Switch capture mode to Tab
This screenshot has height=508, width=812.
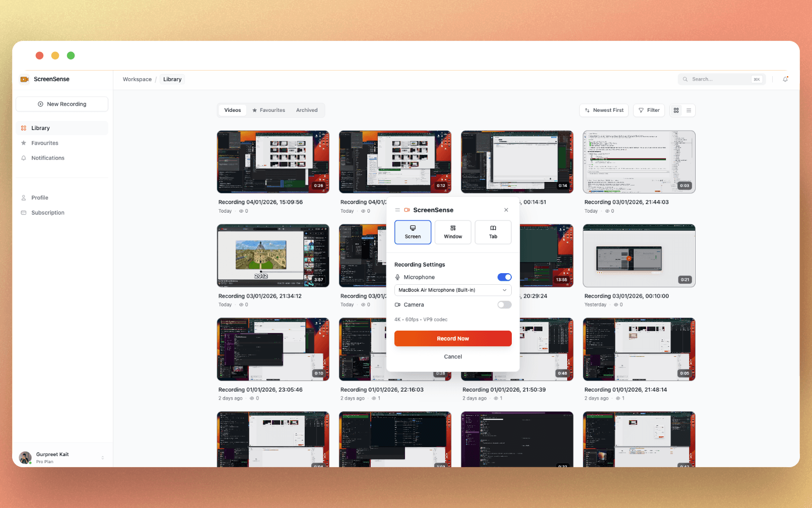coord(493,232)
